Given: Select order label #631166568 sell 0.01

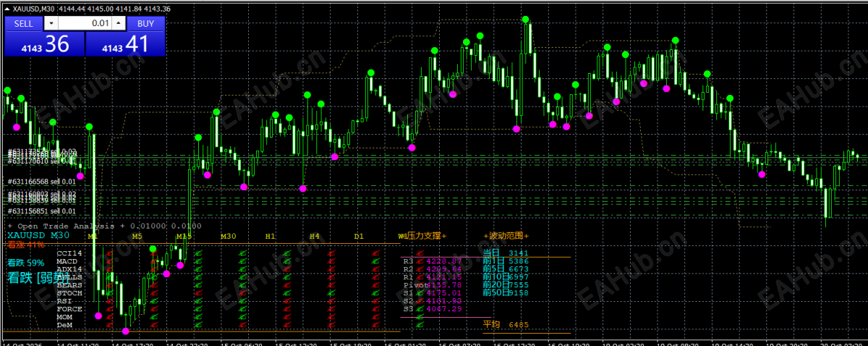Looking at the screenshot, I should click(x=42, y=181).
